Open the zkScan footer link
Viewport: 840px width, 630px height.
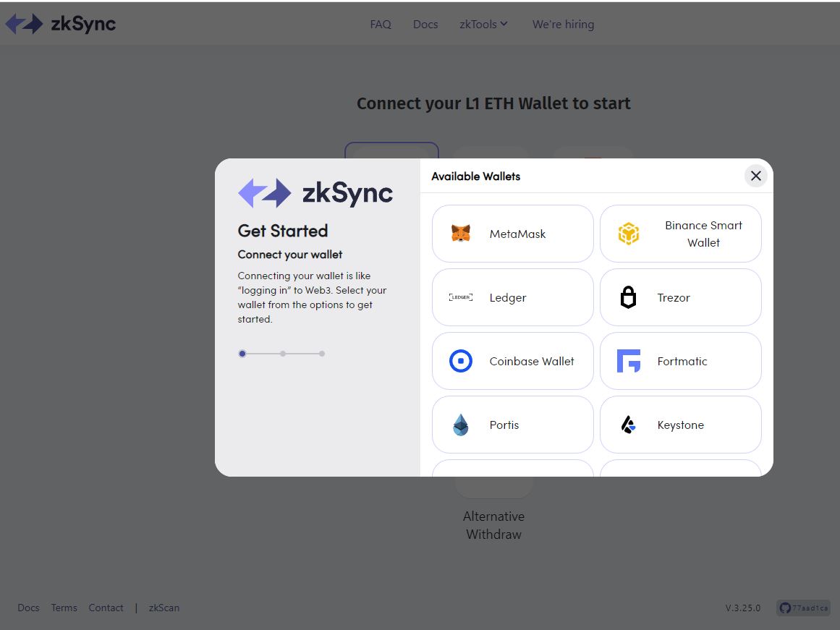[x=164, y=608]
